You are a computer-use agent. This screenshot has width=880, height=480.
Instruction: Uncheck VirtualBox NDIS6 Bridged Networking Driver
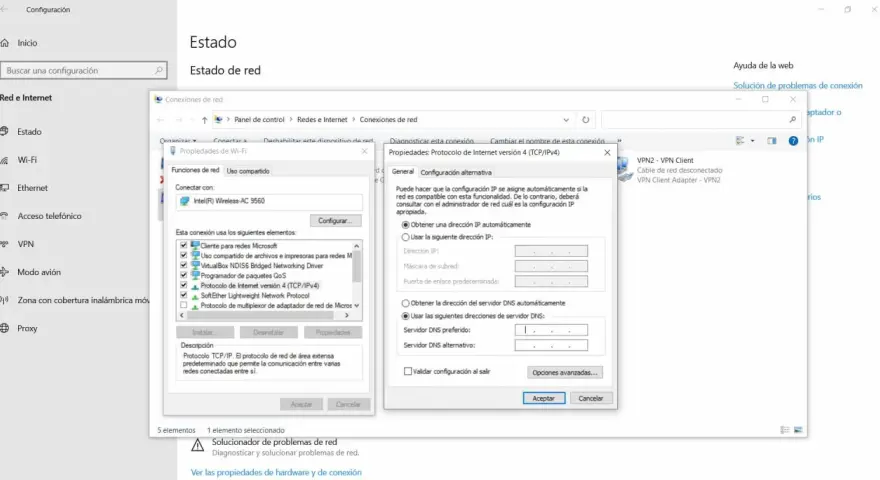tap(184, 266)
